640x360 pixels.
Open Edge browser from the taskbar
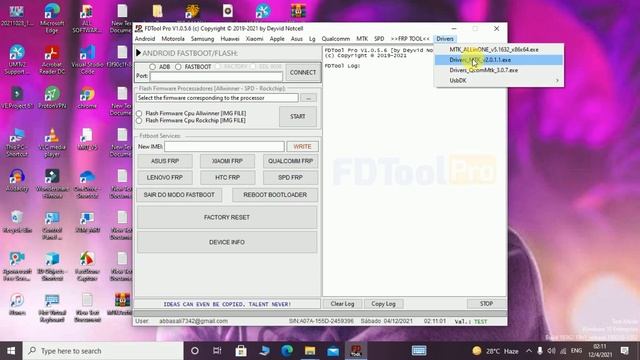(287, 351)
